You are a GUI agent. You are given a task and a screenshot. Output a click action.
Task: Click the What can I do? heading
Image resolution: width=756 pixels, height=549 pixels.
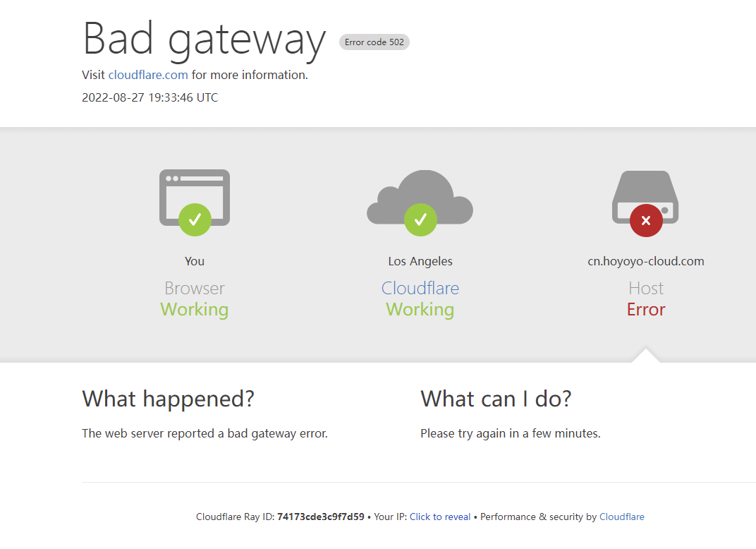(496, 399)
